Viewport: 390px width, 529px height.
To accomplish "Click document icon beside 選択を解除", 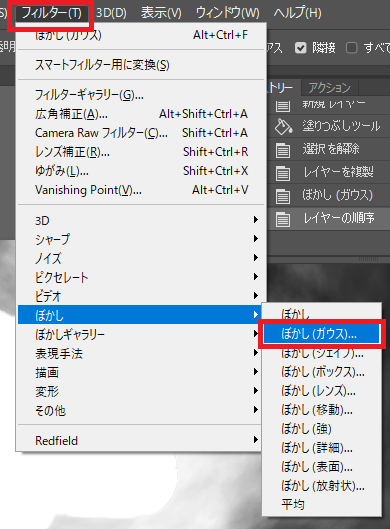I will tap(283, 150).
